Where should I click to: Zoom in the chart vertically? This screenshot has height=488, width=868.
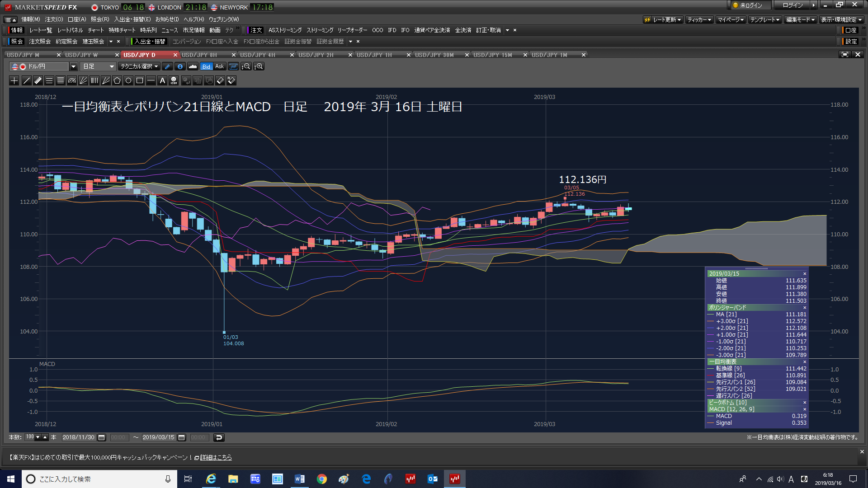259,66
